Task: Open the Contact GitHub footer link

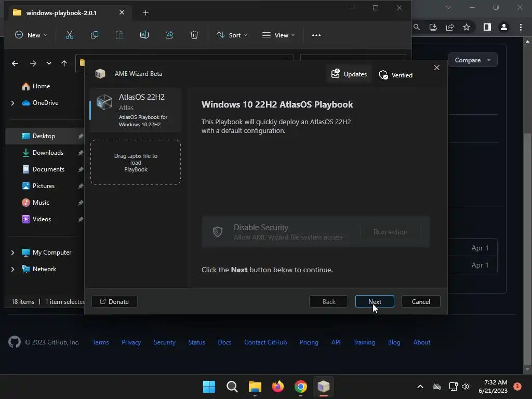Action: (x=265, y=342)
